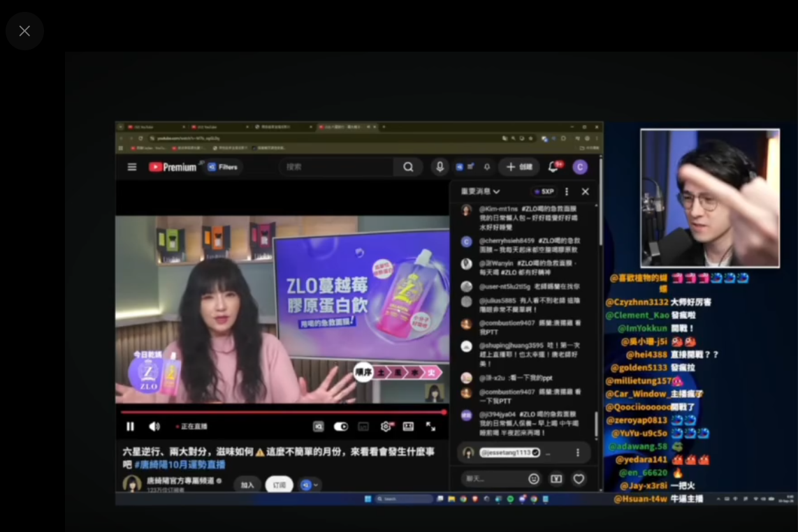This screenshot has height=532, width=798.
Task: Open the Filters extension button
Action: click(x=223, y=167)
